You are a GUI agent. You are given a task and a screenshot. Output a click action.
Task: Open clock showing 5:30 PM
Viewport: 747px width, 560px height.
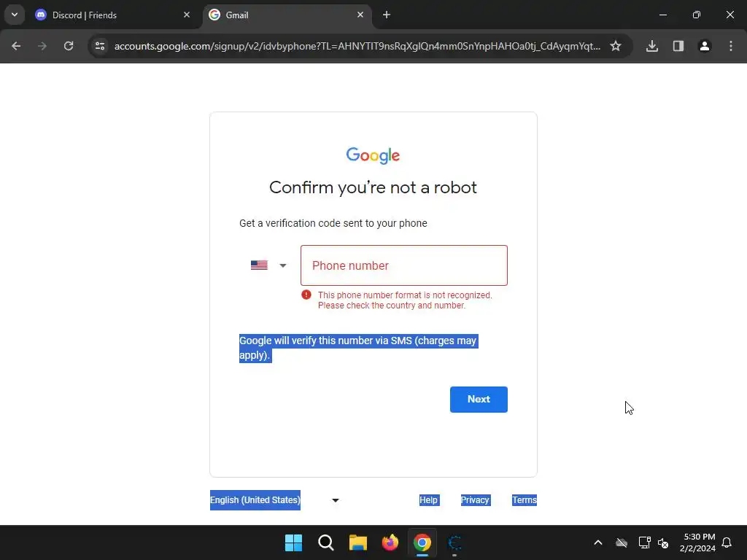697,542
